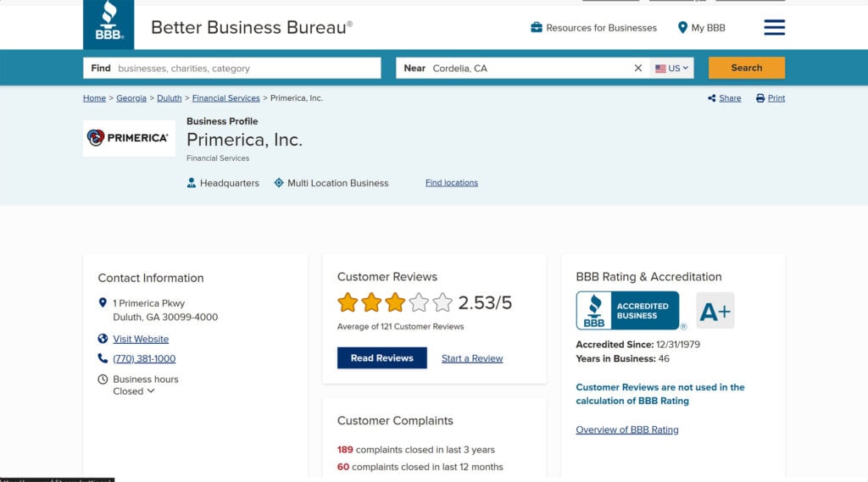Click the My BBB location pin icon
Screen dimensions: 868x482
coord(682,27)
